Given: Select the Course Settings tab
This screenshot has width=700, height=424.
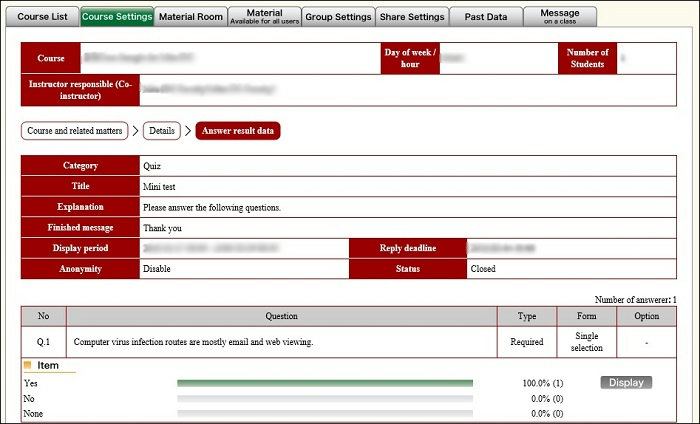Looking at the screenshot, I should pos(117,16).
